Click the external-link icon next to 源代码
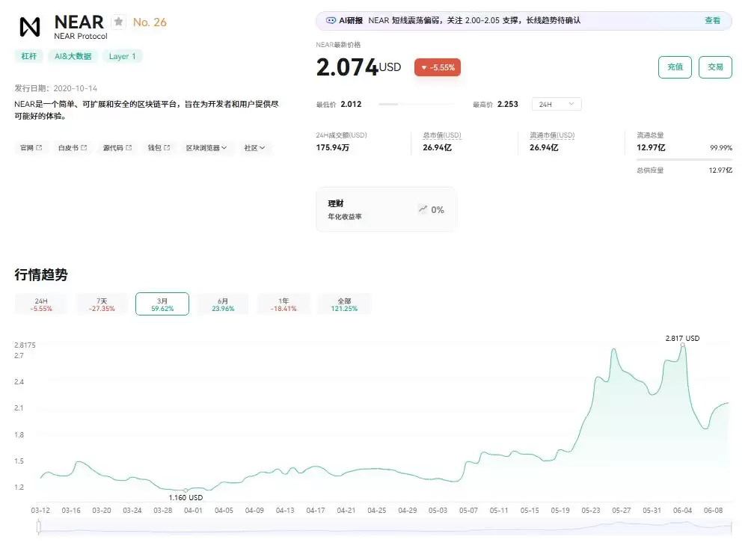This screenshot has width=754, height=560. [129, 147]
